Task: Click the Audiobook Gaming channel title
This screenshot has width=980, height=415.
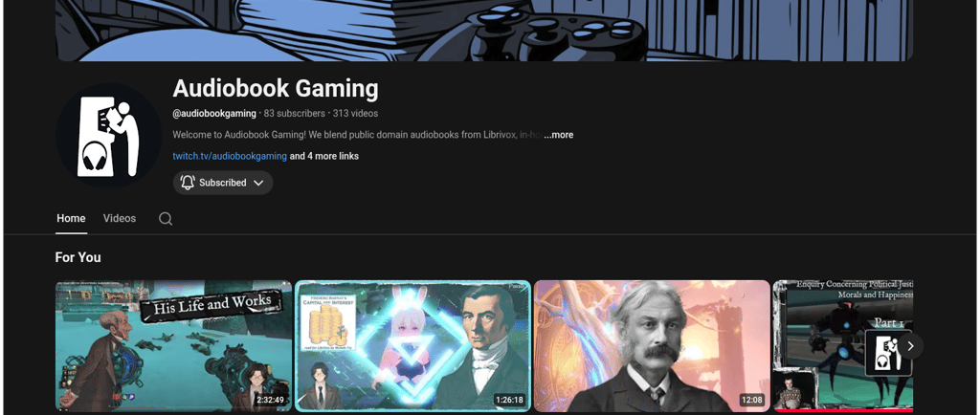Action: (276, 89)
